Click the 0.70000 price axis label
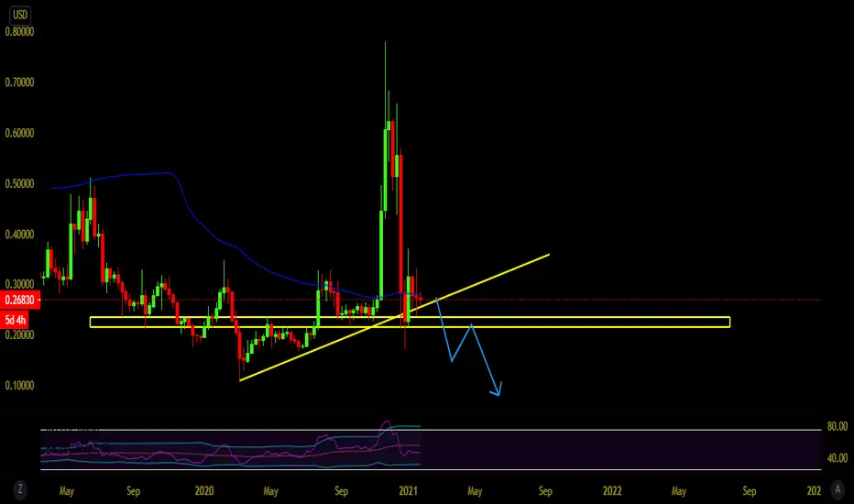 [19, 82]
